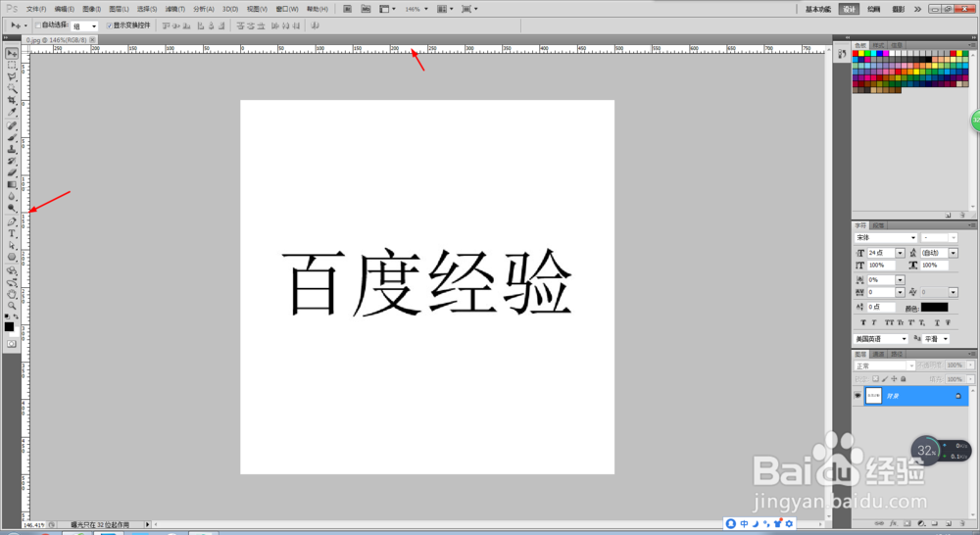Image resolution: width=980 pixels, height=535 pixels.
Task: Toggle Underline in the Character panel
Action: [937, 322]
